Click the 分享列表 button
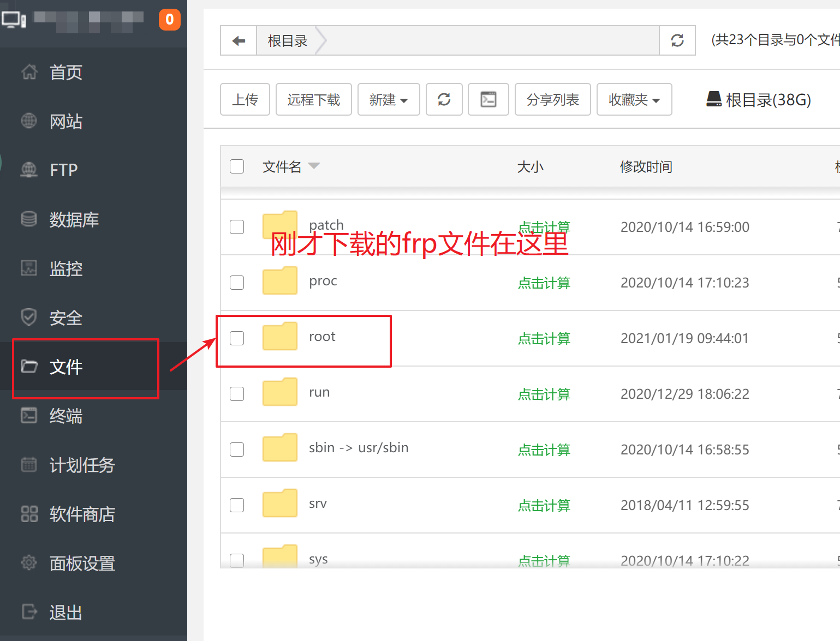 click(553, 99)
